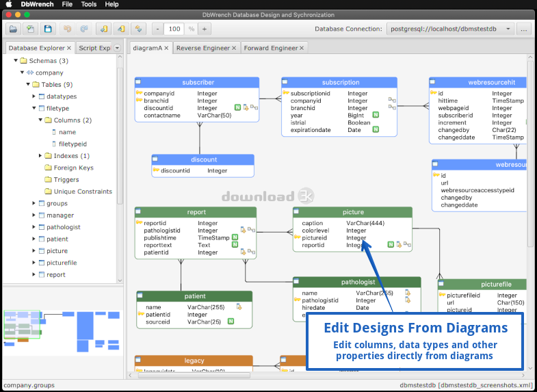Image resolution: width=537 pixels, height=392 pixels.
Task: Click the diagram overview minimap
Action: [63, 331]
